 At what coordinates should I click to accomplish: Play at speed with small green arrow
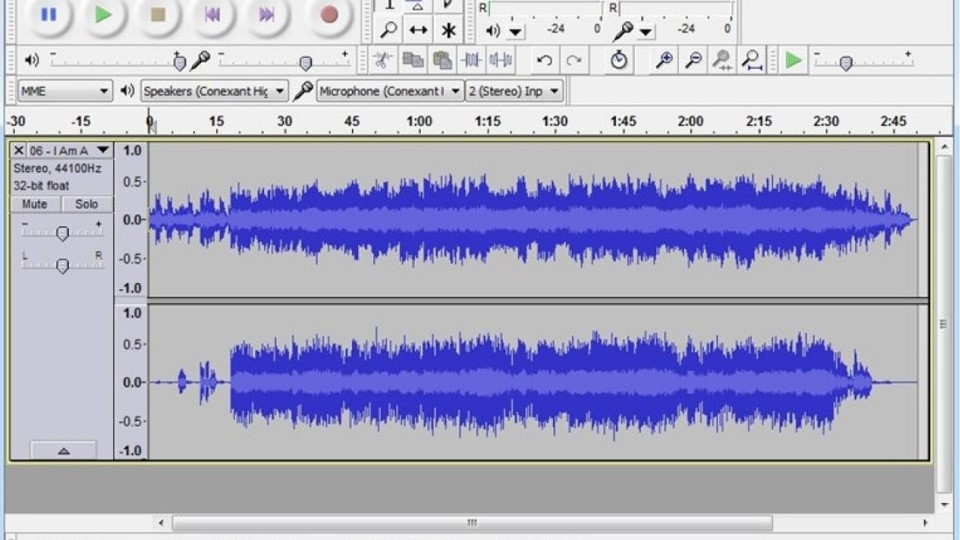pyautogui.click(x=793, y=60)
